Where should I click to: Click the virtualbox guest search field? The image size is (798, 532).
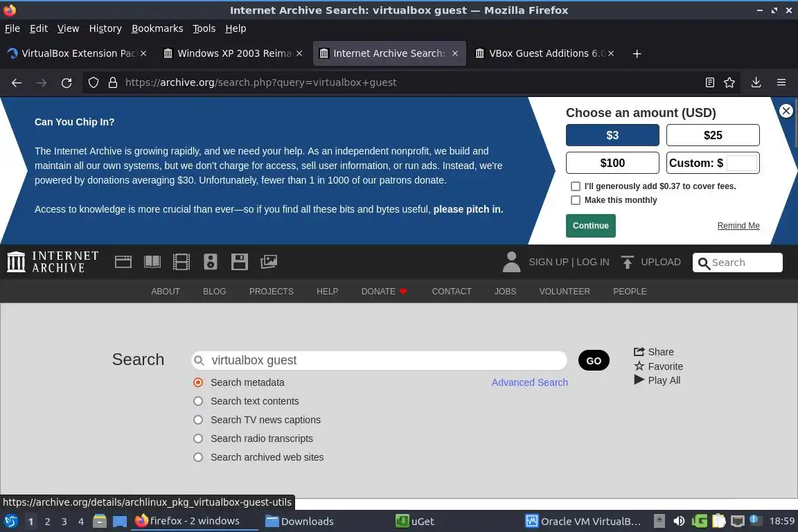(x=379, y=360)
